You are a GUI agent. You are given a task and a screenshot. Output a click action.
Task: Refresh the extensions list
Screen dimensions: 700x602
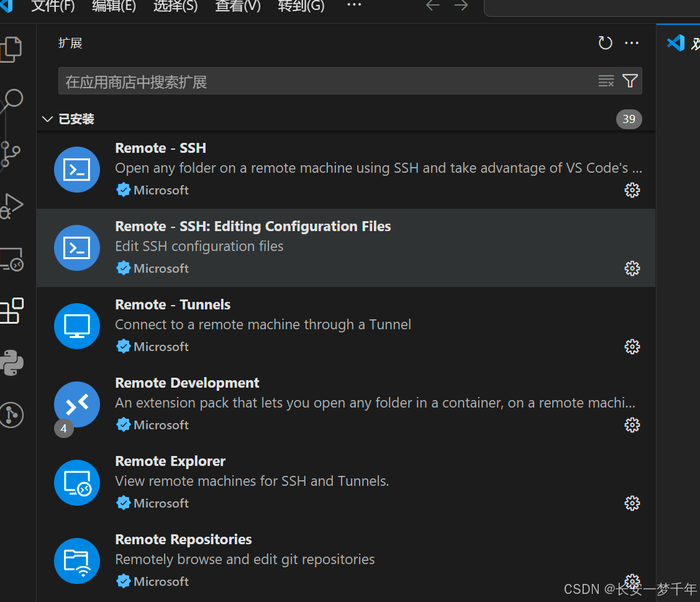605,43
